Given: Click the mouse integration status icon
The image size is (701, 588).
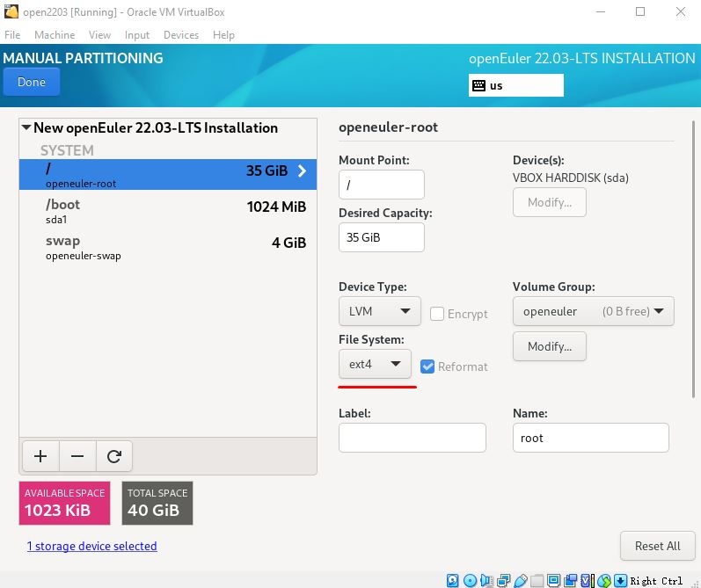Looking at the screenshot, I should click(x=604, y=580).
